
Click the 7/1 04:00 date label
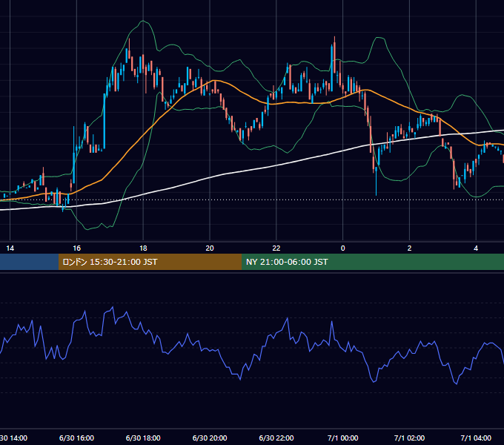click(476, 438)
